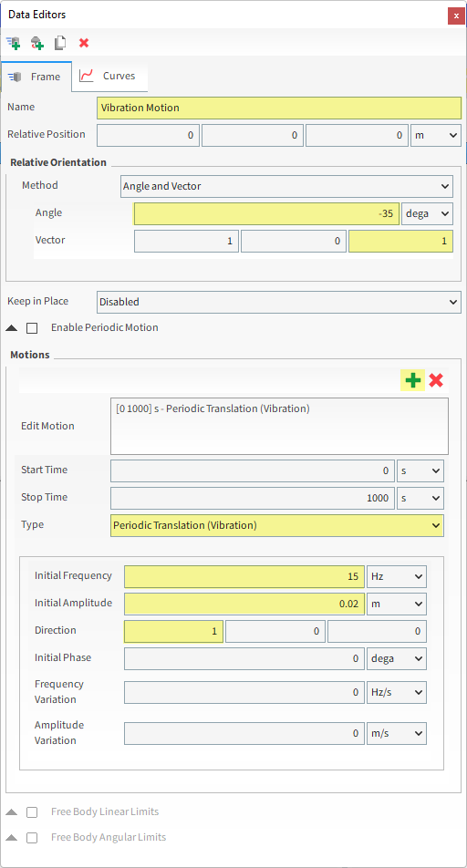Viewport: 467px width, 868px height.
Task: Tick the Free Body Linear Limits checkbox
Action: pos(32,812)
